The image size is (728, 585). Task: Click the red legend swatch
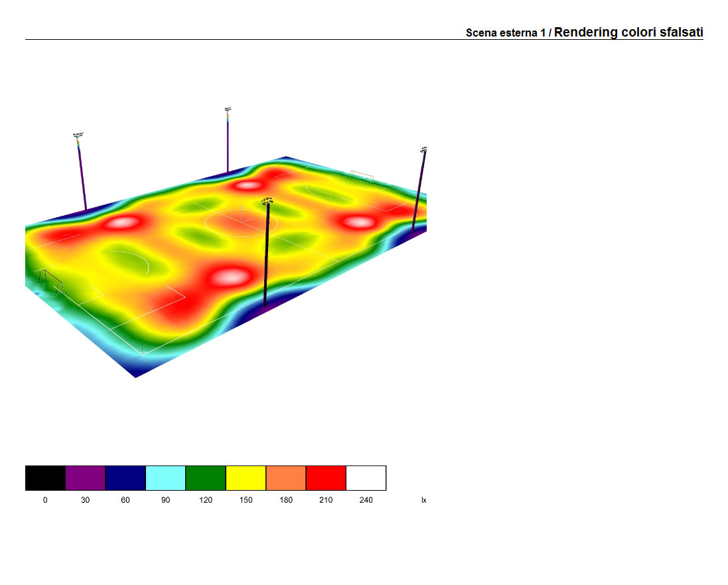(x=326, y=477)
